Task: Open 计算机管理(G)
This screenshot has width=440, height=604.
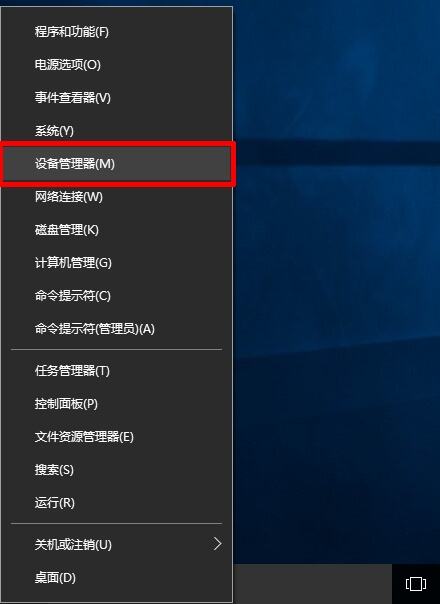Action: click(x=116, y=263)
